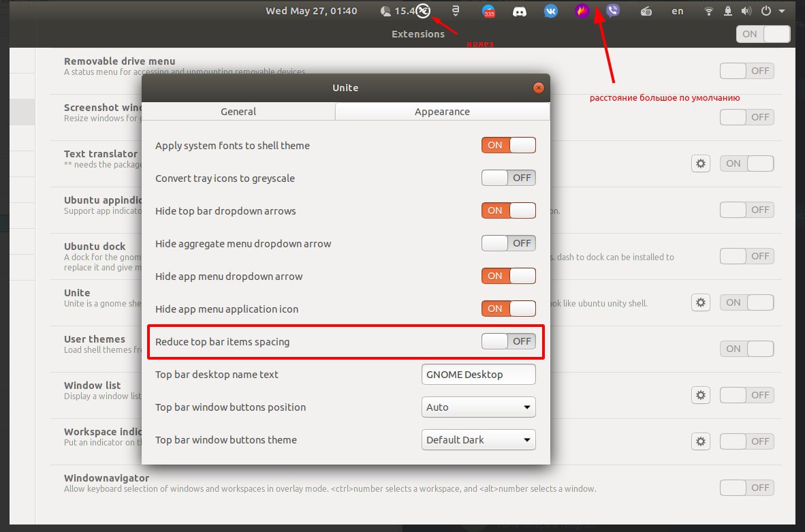Enable Reduce top bar items spacing
The width and height of the screenshot is (805, 532).
click(508, 341)
